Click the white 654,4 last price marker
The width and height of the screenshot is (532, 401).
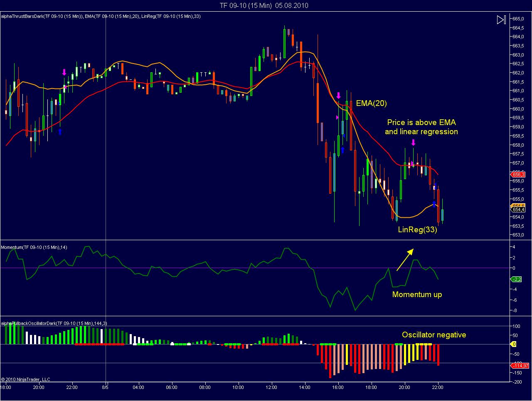(517, 209)
